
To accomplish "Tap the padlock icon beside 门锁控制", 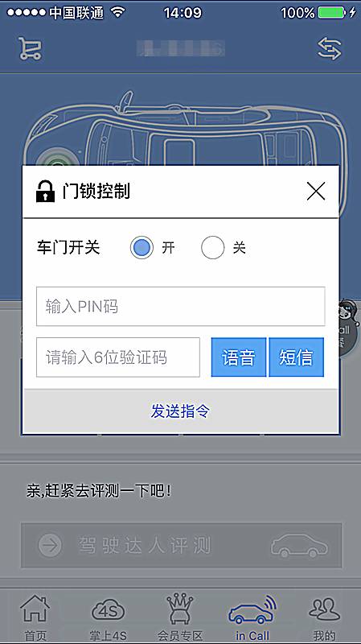I will click(45, 192).
